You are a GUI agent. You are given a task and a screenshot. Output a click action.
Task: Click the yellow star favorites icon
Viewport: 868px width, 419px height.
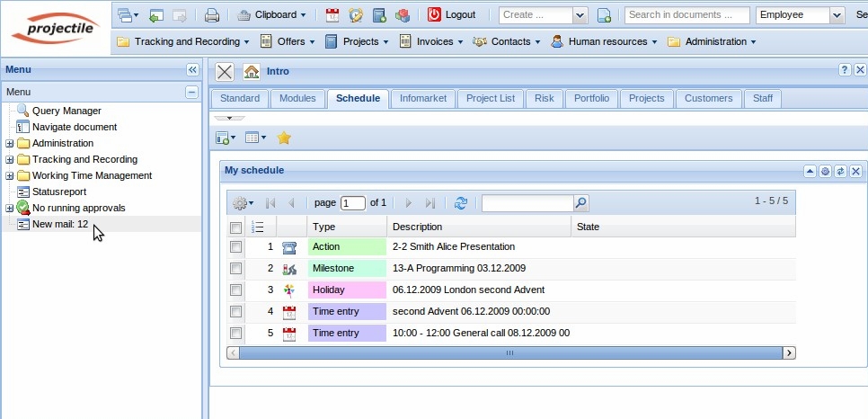click(x=284, y=138)
